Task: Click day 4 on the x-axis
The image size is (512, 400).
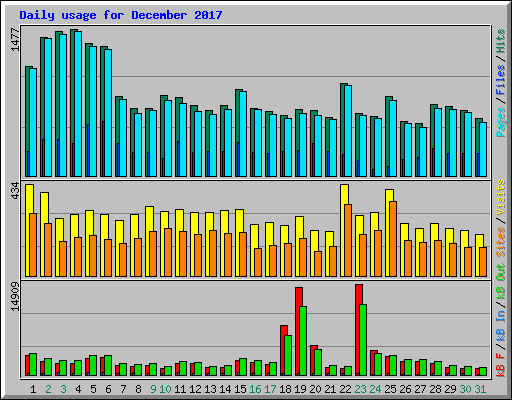Action: 78,389
